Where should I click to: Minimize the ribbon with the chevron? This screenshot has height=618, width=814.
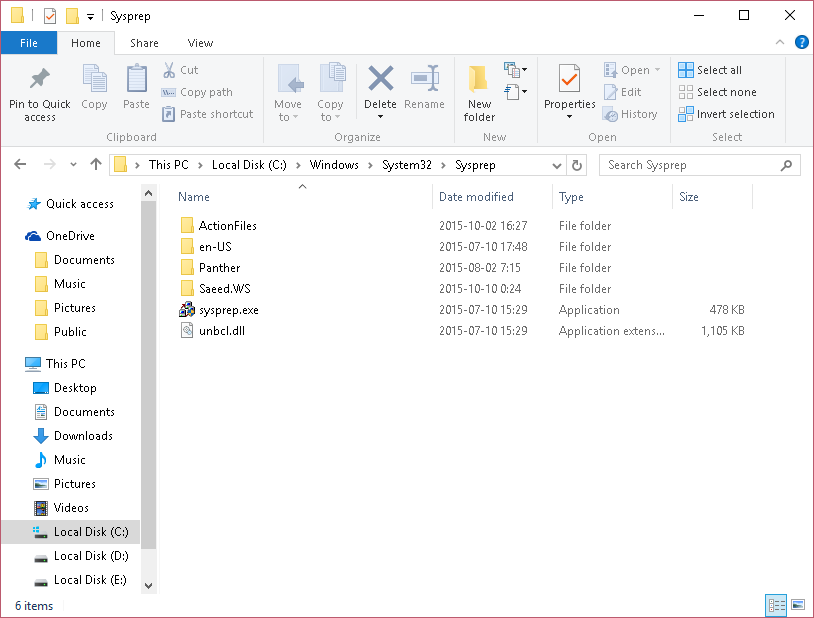[x=780, y=43]
